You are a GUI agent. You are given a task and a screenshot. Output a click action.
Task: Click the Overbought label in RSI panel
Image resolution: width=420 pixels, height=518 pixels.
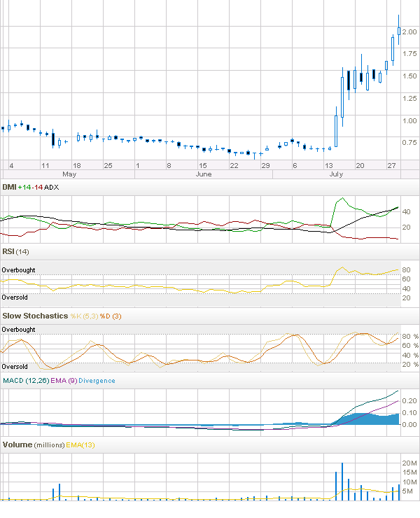[18, 270]
